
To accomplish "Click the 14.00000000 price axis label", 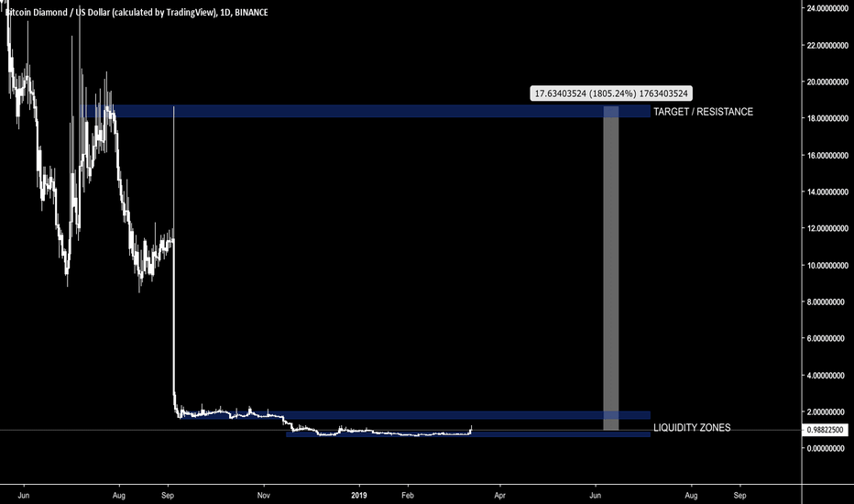I will 827,192.
